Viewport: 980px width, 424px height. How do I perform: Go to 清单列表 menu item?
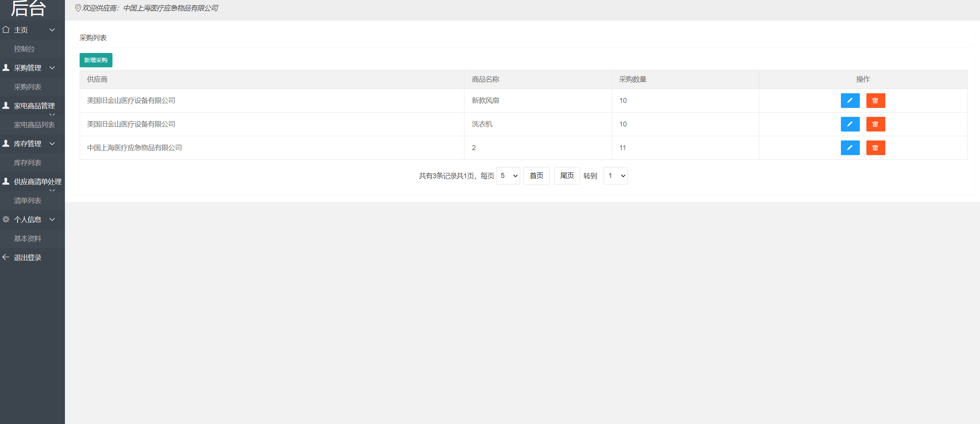click(27, 201)
